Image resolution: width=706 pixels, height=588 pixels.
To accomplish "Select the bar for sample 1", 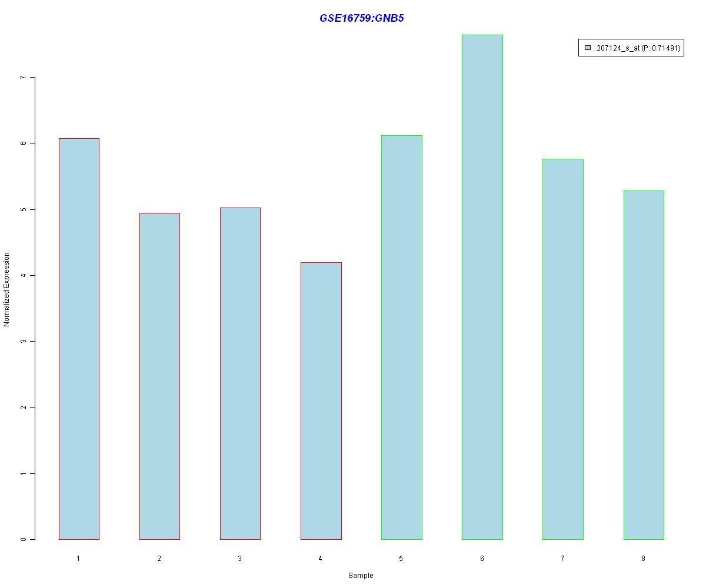I will [79, 339].
